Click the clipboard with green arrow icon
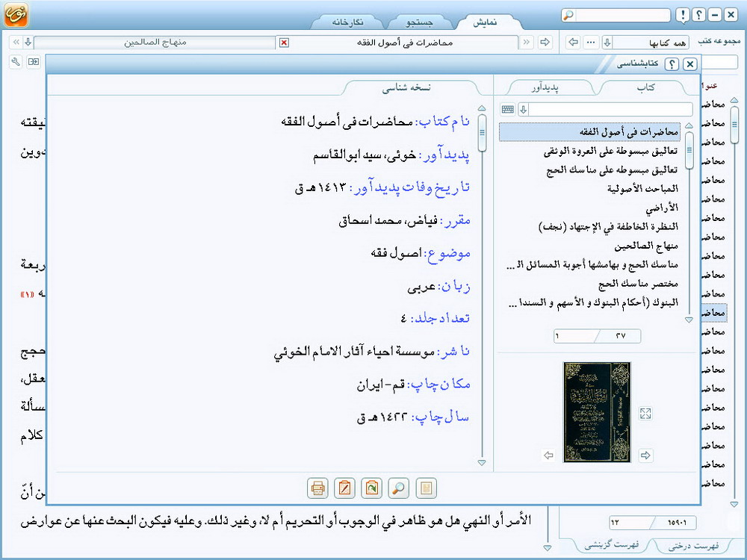Viewport: 747px width, 560px height. [x=371, y=488]
